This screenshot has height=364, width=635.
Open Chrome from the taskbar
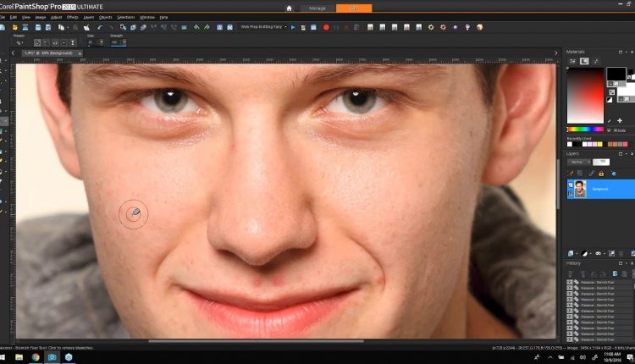[36, 357]
